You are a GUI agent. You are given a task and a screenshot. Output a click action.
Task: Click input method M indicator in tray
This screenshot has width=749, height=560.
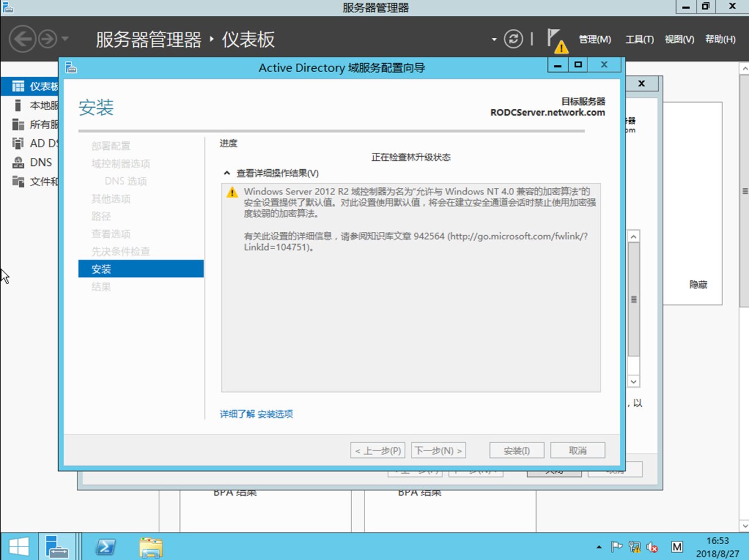coord(677,546)
